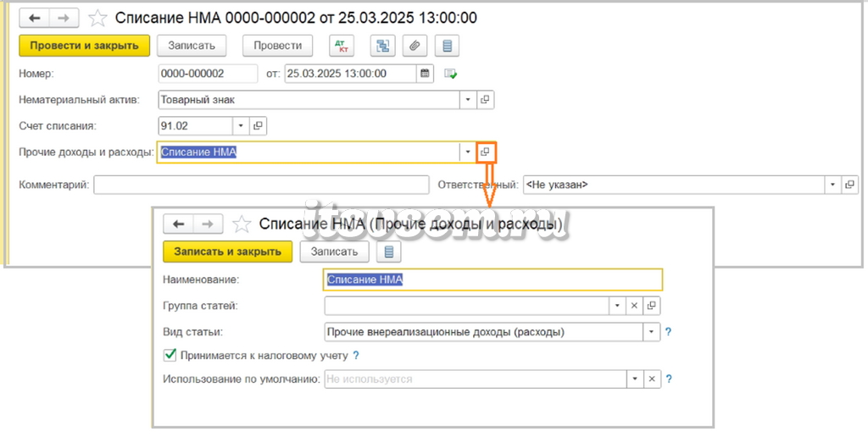
Task: Expand Использование по умолчанию dropdown
Action: [x=634, y=379]
